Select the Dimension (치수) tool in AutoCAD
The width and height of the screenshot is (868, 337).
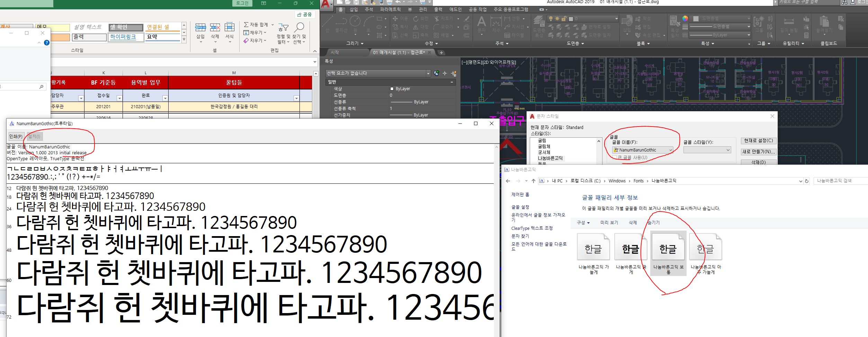tap(496, 24)
